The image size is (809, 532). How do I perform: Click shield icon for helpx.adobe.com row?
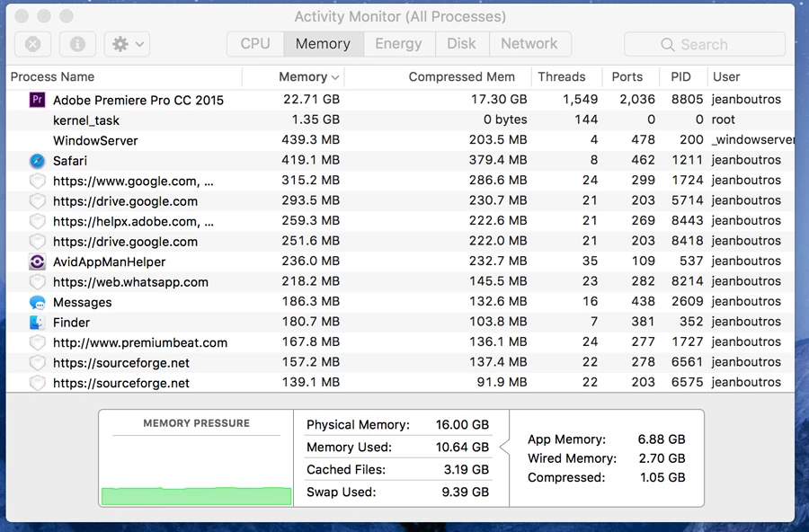[x=37, y=221]
